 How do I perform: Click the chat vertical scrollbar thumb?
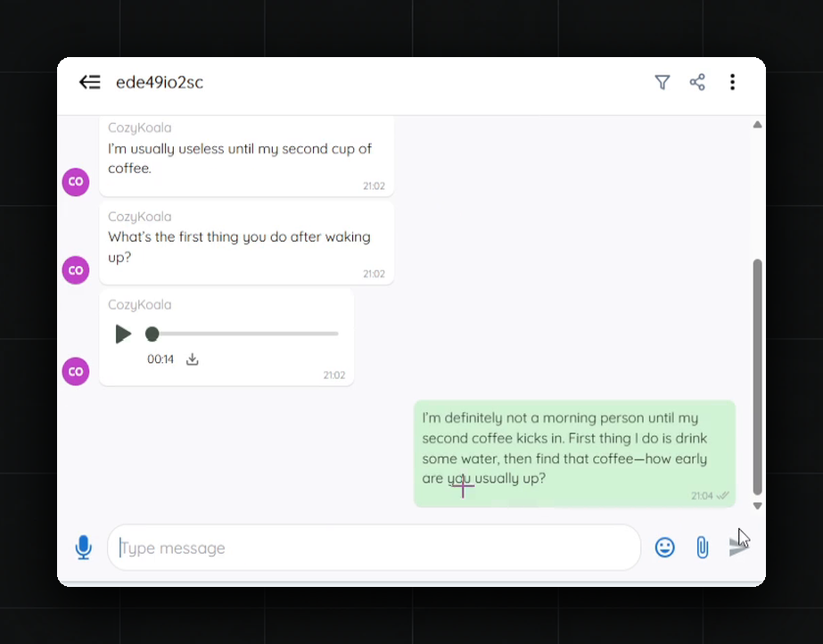pyautogui.click(x=757, y=376)
